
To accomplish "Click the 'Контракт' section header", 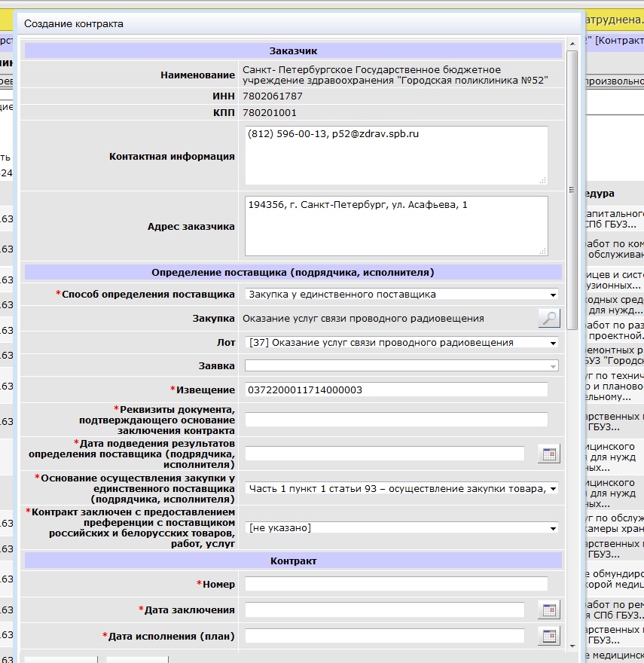I will (x=294, y=561).
